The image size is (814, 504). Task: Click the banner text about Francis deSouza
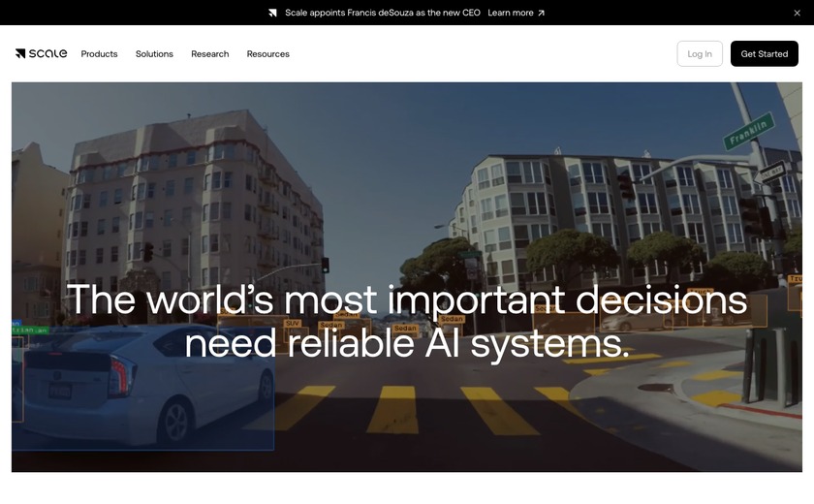[x=383, y=13]
